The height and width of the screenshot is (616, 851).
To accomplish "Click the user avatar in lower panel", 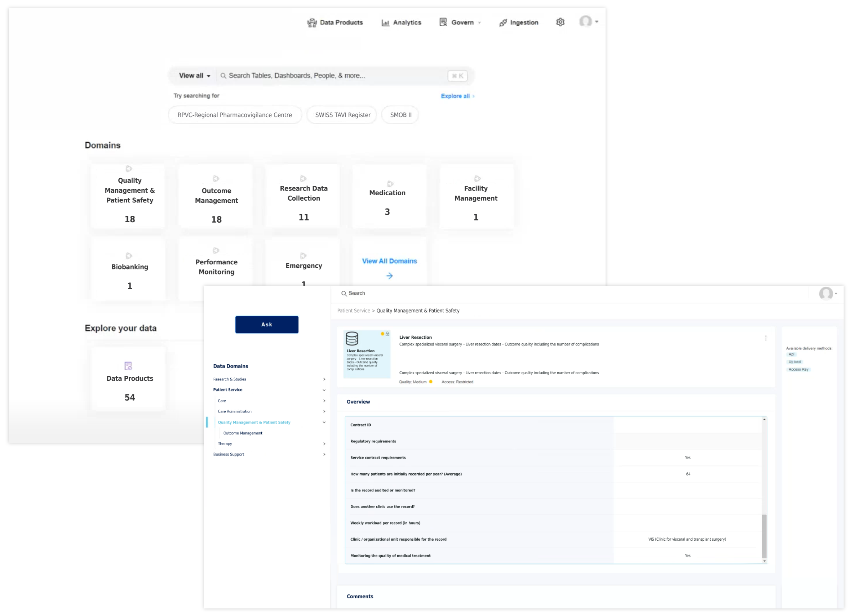I will pos(825,294).
